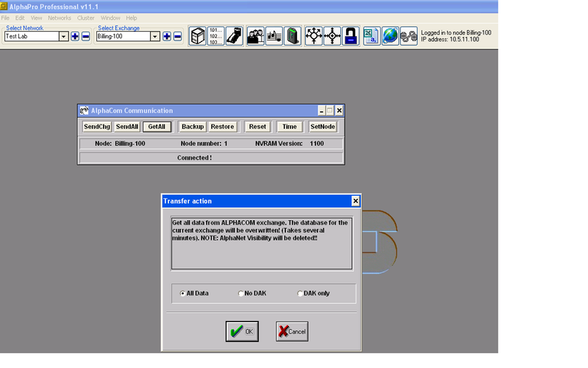Open the Cluster menu

(86, 18)
